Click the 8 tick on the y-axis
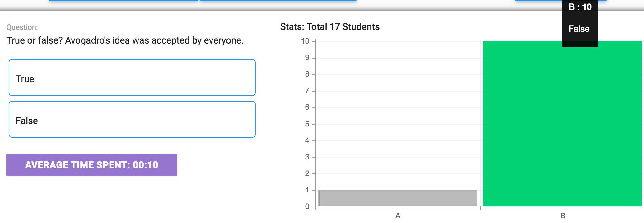This screenshot has width=644, height=223. 307,74
